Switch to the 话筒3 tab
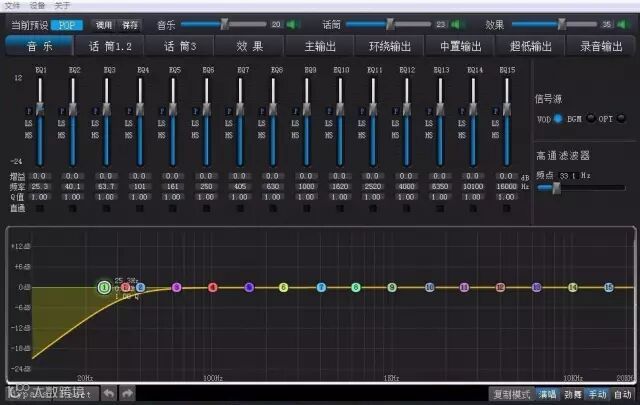Screen dimensions: 640x405 pos(180,46)
